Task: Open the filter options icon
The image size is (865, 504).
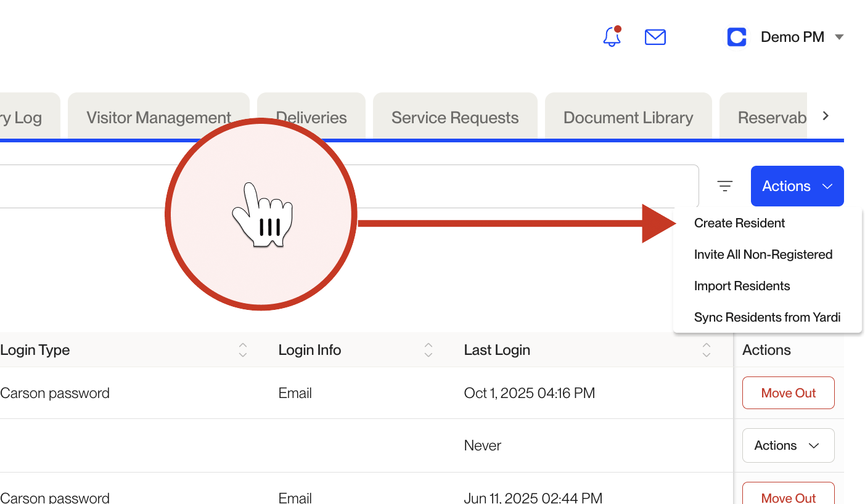Action: pyautogui.click(x=725, y=185)
